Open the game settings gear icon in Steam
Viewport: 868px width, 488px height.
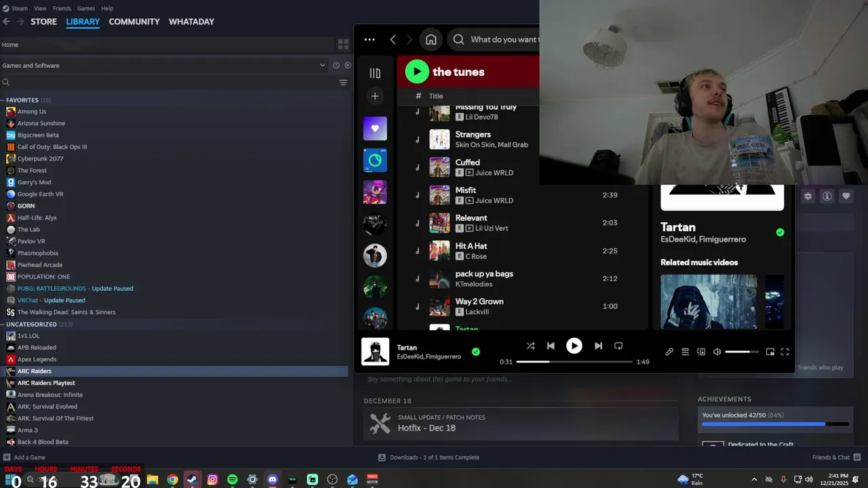click(808, 196)
